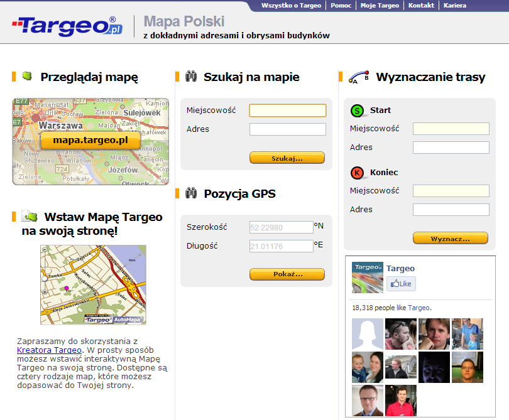
Task: Click the mapa.targeo.pl button
Action: [90, 140]
